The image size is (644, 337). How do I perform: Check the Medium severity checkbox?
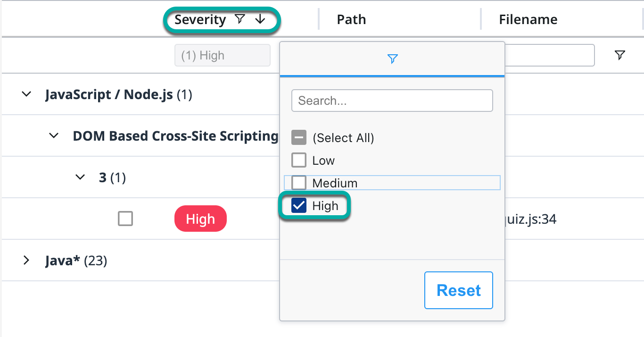(299, 183)
